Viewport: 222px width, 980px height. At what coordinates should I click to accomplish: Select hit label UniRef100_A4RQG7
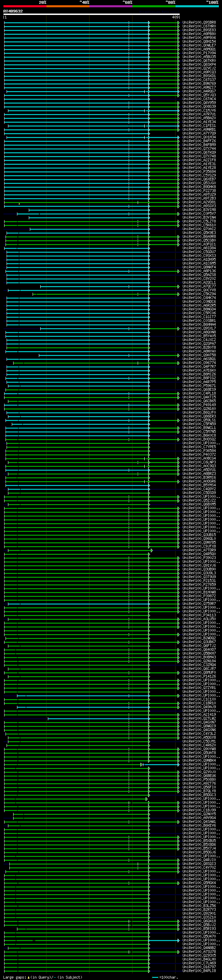[199, 91]
